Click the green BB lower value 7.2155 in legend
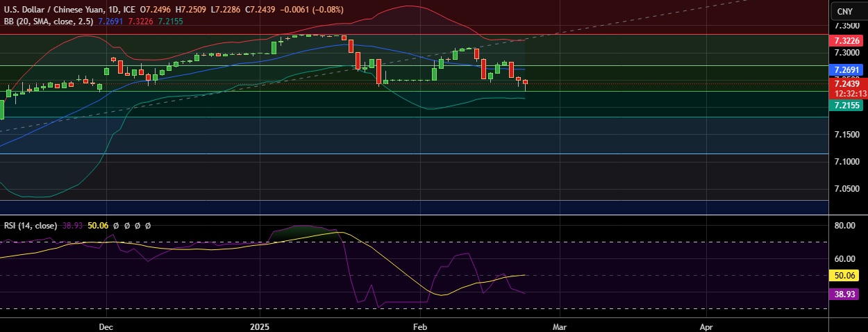 170,22
